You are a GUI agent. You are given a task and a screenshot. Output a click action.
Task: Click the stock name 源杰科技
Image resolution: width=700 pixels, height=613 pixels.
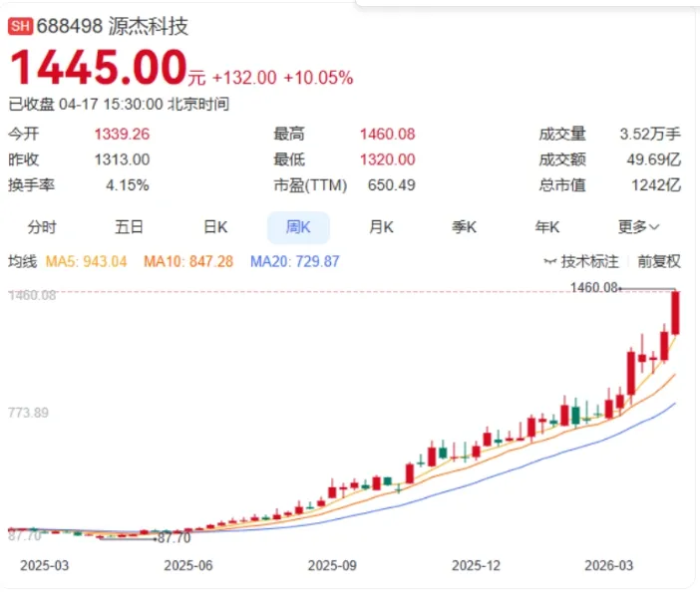click(149, 26)
